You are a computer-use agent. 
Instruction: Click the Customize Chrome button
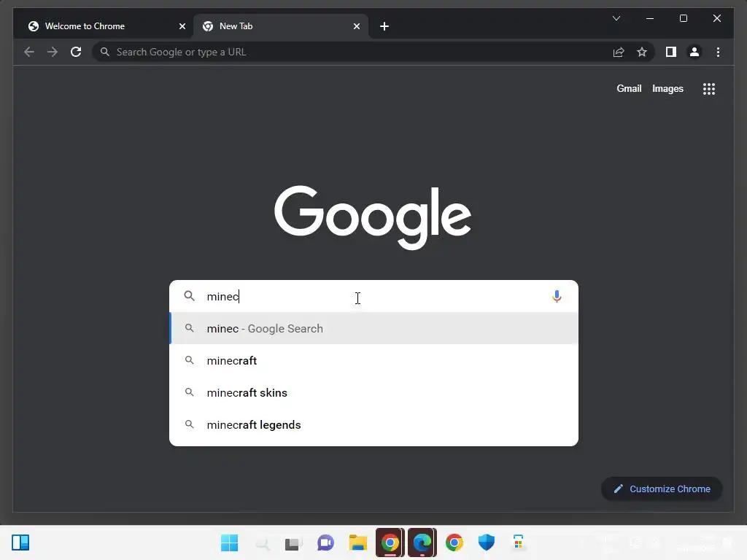coord(662,489)
